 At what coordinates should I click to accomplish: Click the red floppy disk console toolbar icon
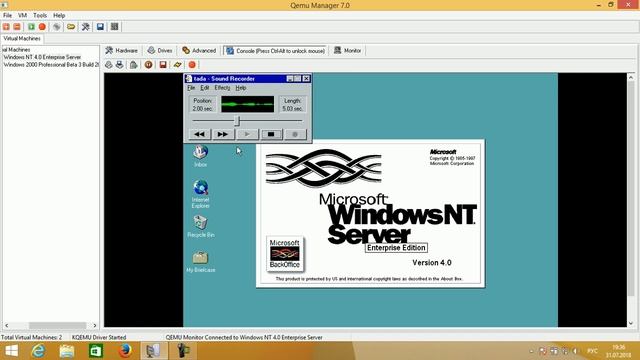[x=163, y=64]
